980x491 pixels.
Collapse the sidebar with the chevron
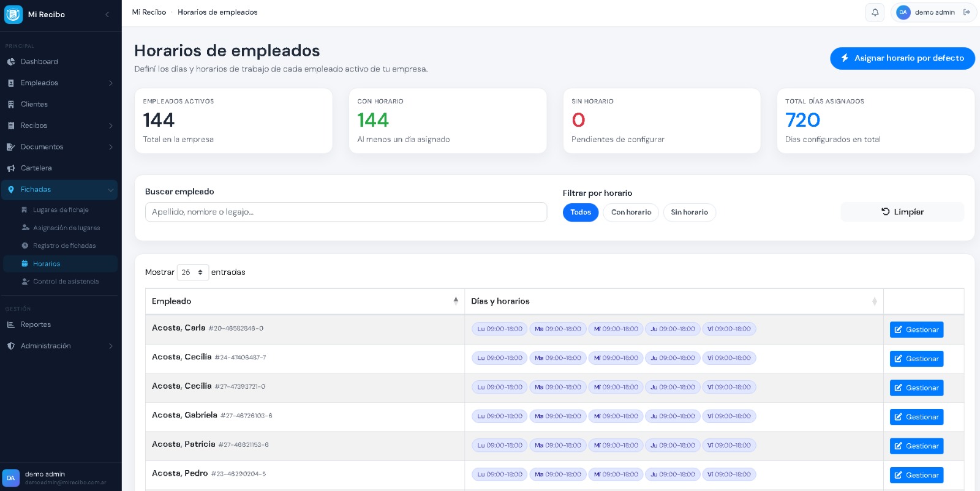pyautogui.click(x=107, y=14)
